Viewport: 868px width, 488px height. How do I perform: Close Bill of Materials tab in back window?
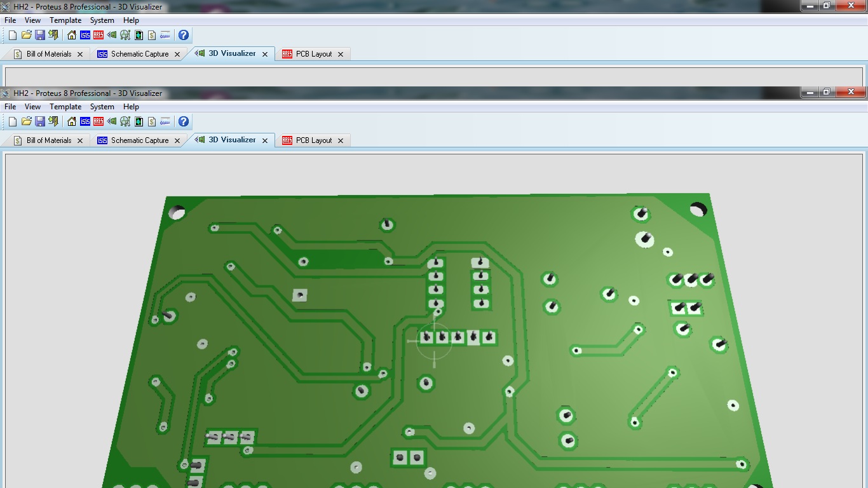click(80, 54)
